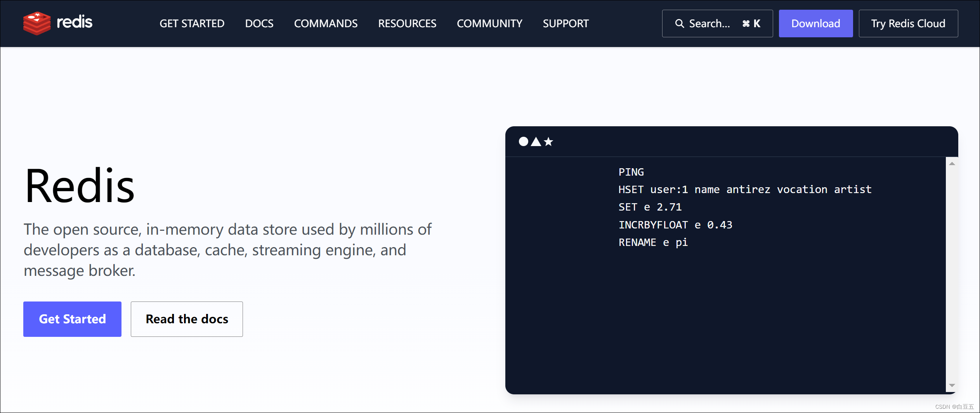Open the RESOURCES navigation item
Screen dimensions: 980x413
tap(407, 23)
